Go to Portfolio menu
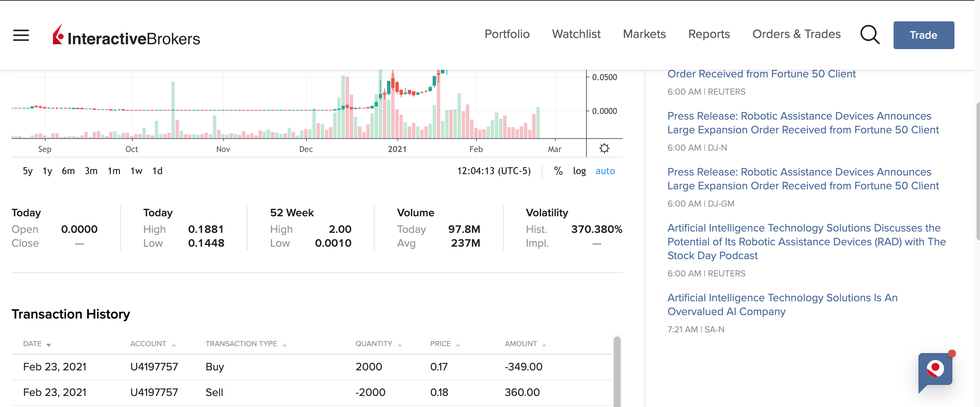The width and height of the screenshot is (980, 407). click(x=507, y=34)
